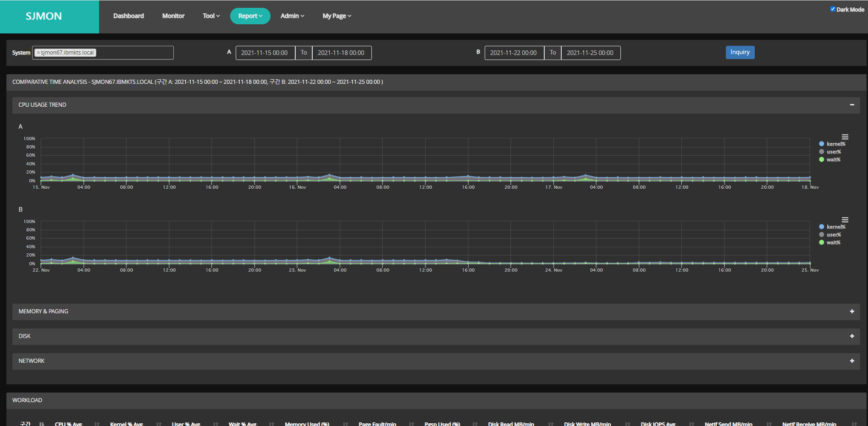Remove sjmon67.ibmkts.local tag from System field
This screenshot has width=868, height=426.
pos(38,53)
